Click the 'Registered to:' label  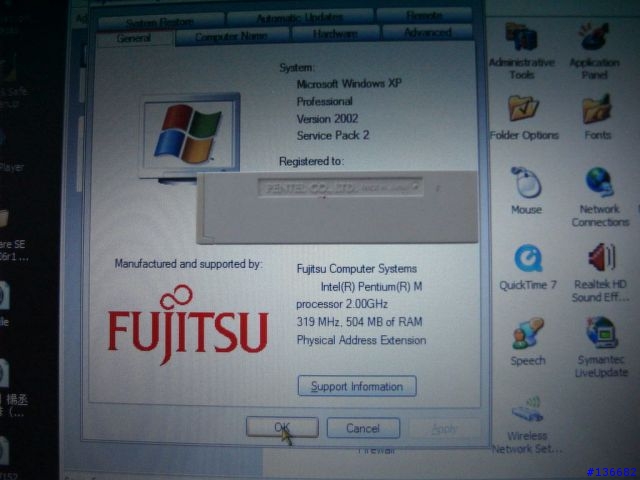[311, 162]
